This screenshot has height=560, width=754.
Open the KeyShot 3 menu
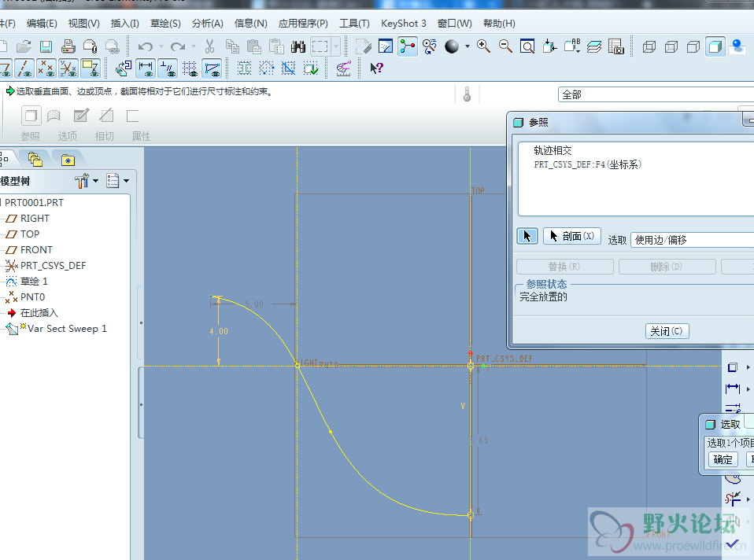403,24
